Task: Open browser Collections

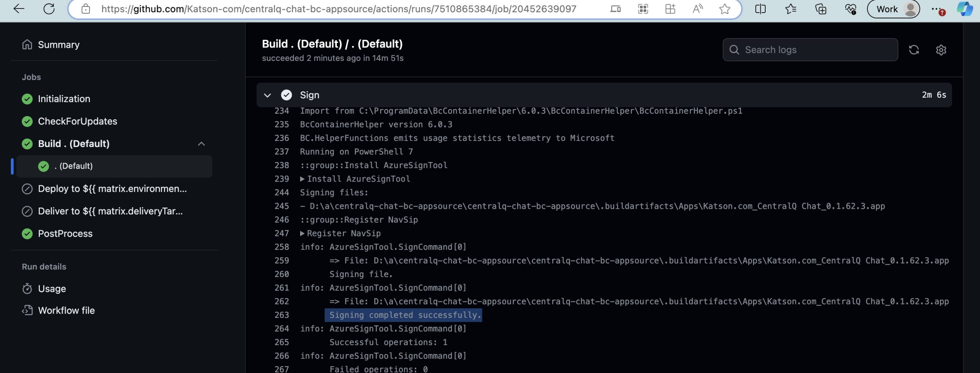Action: point(821,9)
